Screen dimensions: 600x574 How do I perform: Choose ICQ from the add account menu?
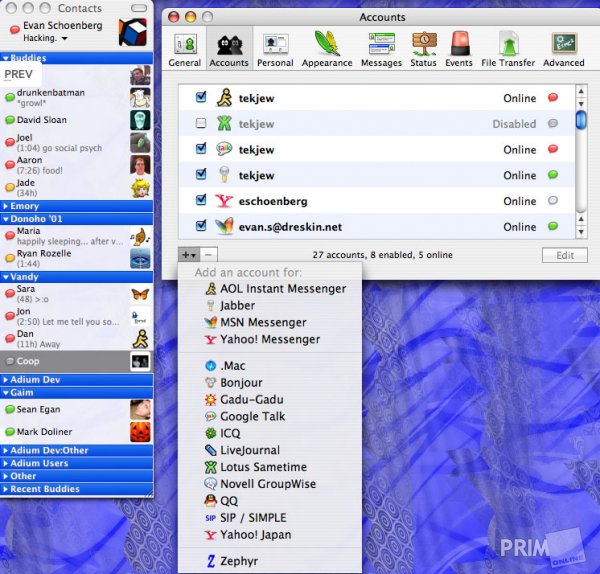pyautogui.click(x=270, y=433)
